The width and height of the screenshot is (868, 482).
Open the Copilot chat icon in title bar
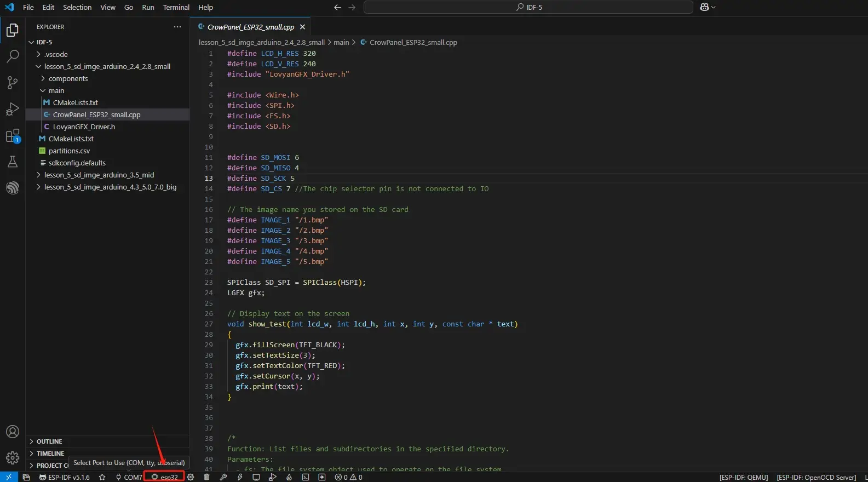(704, 7)
